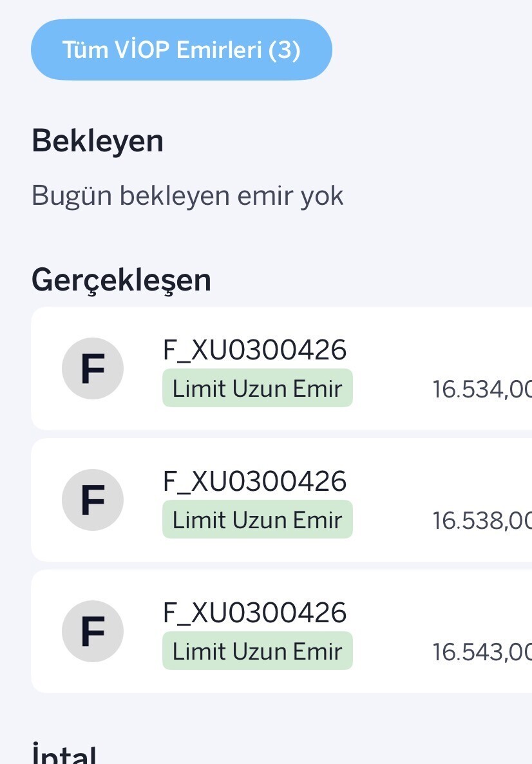The image size is (532, 764).
Task: Select F_XU0300426 label on the 16.538,00 order
Action: [x=254, y=481]
